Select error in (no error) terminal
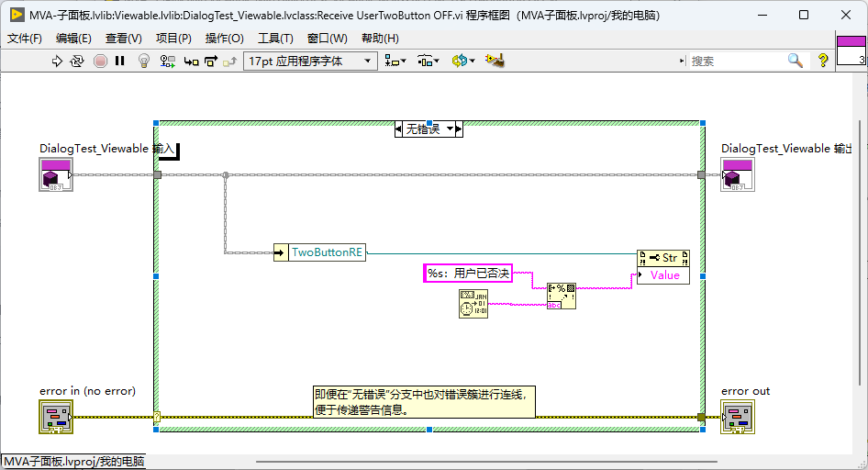 pos(56,417)
